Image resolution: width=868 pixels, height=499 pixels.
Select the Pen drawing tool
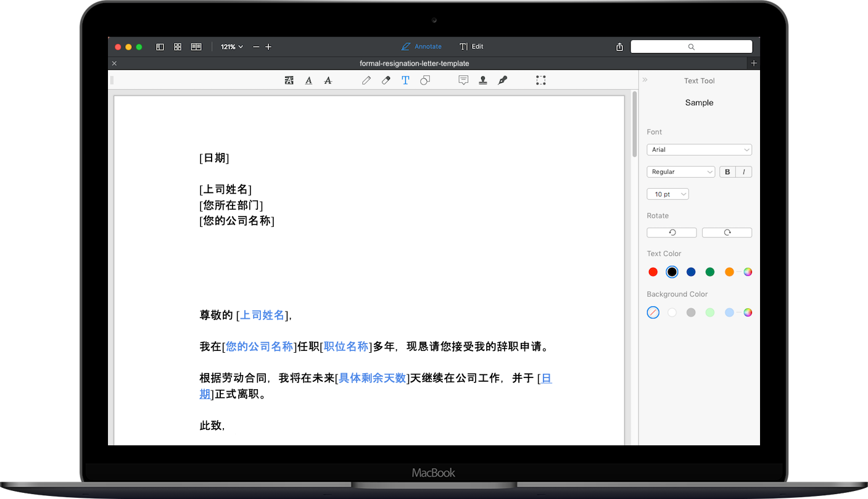[x=366, y=80]
